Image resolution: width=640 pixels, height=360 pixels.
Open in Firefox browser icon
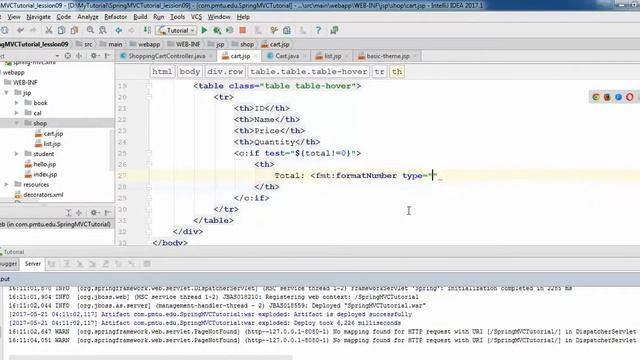point(607,97)
